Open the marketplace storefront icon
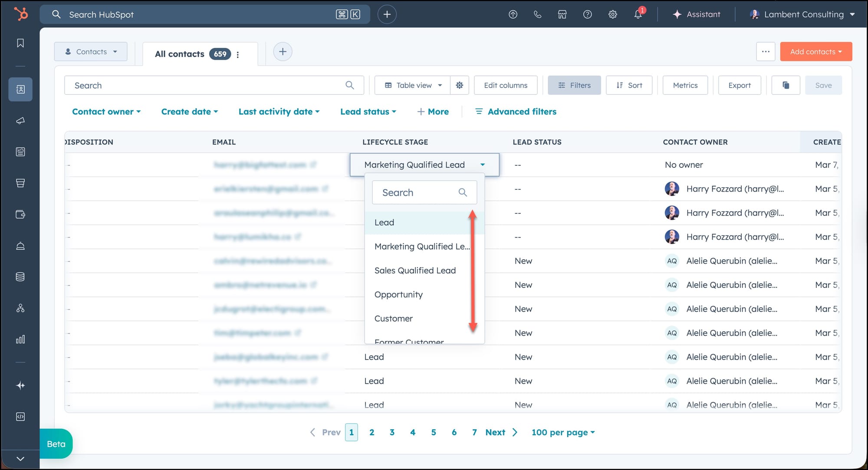The width and height of the screenshot is (868, 470). pyautogui.click(x=562, y=14)
